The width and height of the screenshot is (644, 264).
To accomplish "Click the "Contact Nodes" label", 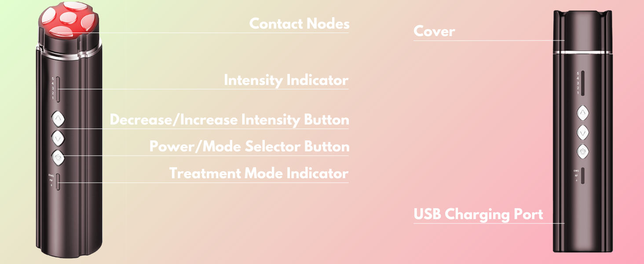I will point(299,24).
